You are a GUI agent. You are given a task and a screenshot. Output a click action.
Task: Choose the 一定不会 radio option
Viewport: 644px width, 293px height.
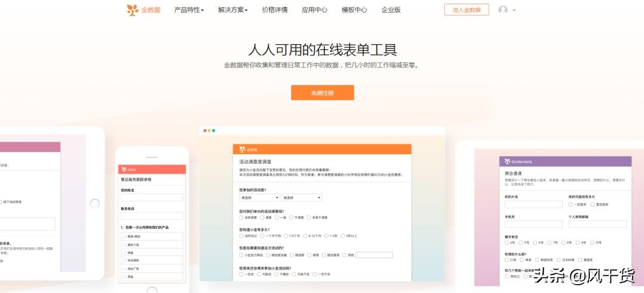coord(314,274)
